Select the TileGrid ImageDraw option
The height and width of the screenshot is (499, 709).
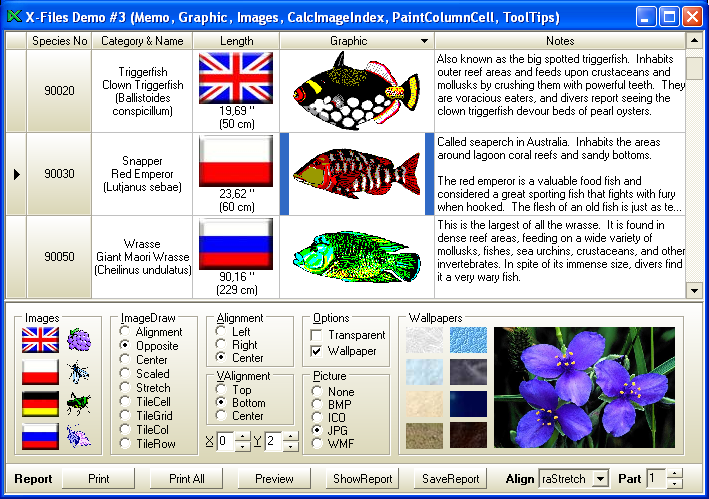tap(125, 415)
